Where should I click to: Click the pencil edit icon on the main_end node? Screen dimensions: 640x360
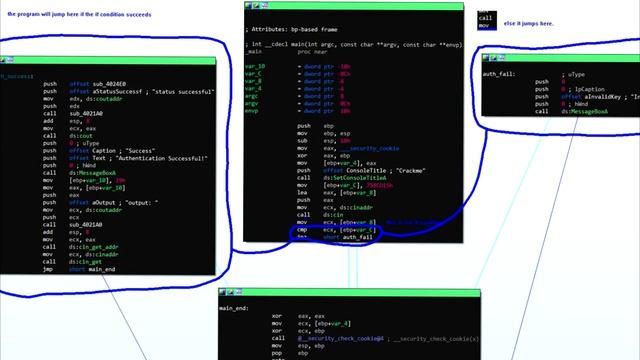[x=230, y=292]
